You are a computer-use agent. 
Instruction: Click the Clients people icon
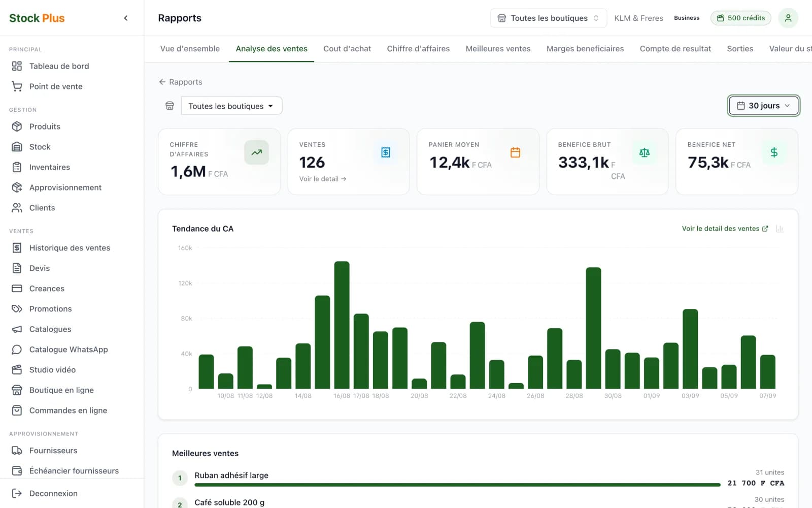17,208
